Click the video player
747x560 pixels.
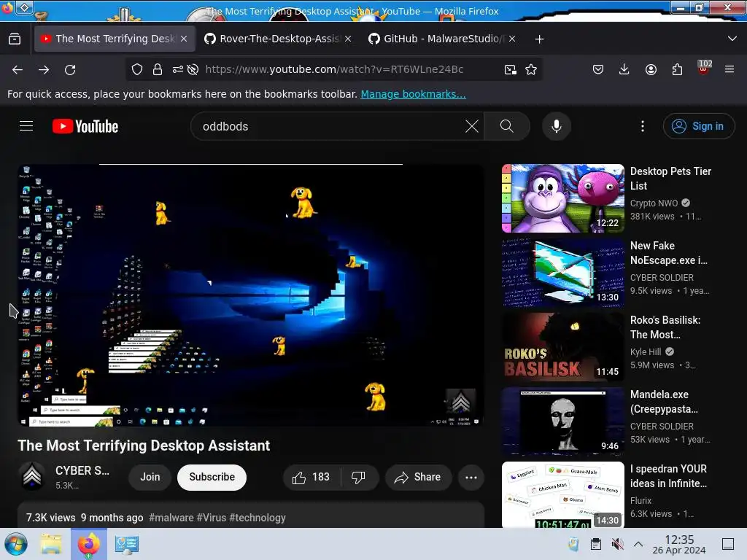(251, 295)
